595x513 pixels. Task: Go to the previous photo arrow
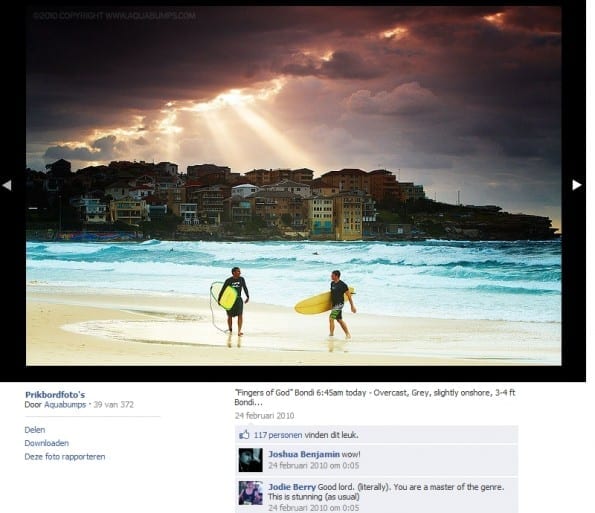(x=6, y=185)
